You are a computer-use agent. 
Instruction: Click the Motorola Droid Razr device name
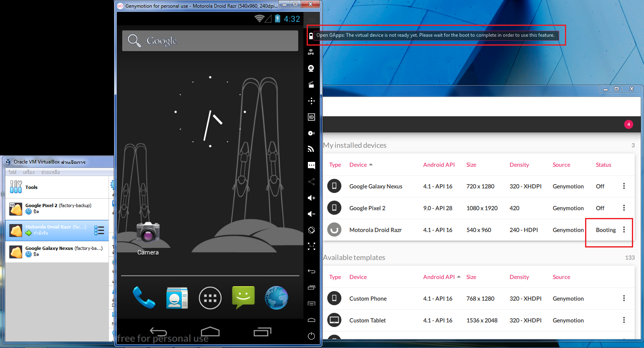(x=376, y=230)
